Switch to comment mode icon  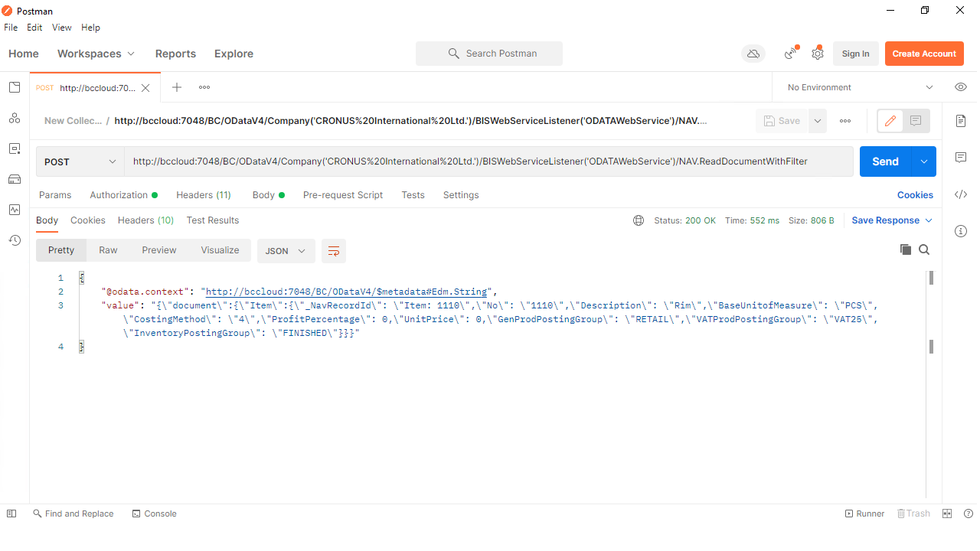916,121
